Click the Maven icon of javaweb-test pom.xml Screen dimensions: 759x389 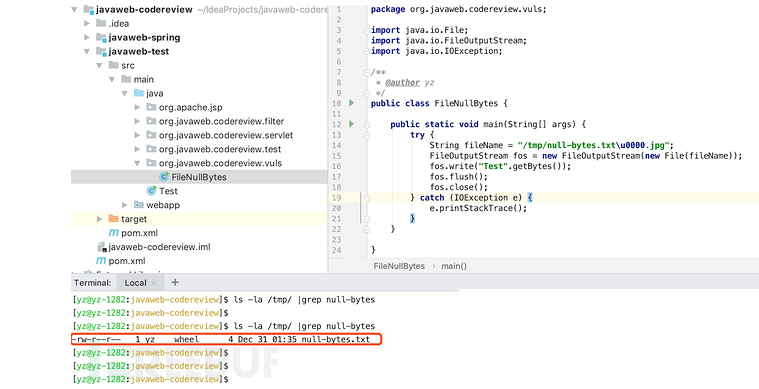point(113,233)
